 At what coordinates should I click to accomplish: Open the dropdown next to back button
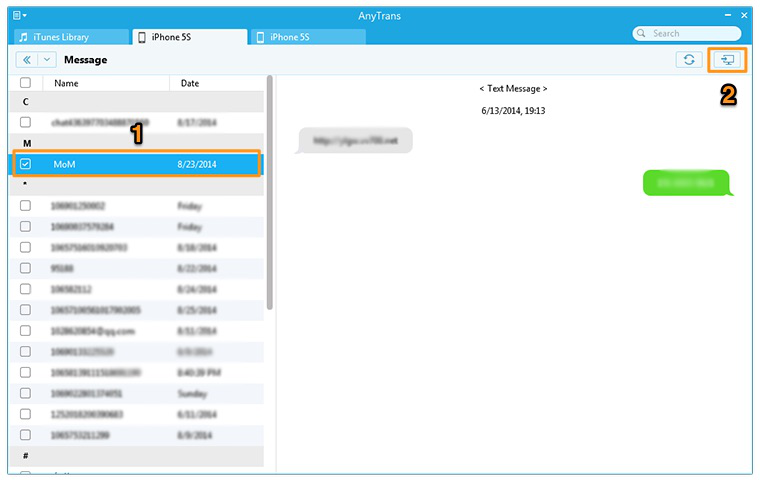(x=47, y=60)
